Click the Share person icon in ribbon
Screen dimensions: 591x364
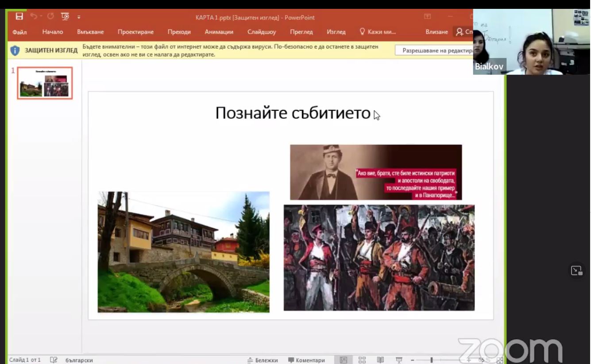point(460,32)
